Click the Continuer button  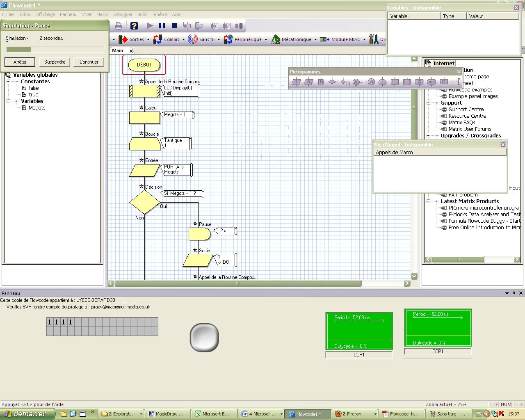click(89, 62)
